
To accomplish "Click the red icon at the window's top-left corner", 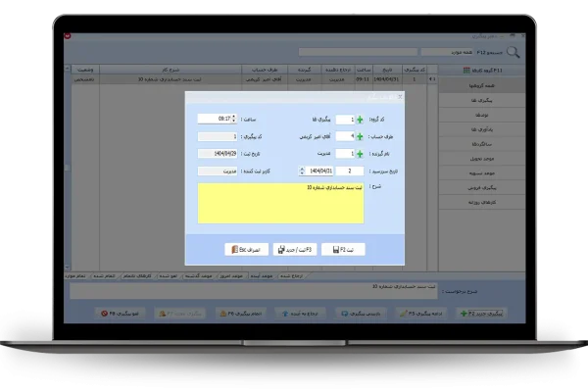I will click(68, 36).
